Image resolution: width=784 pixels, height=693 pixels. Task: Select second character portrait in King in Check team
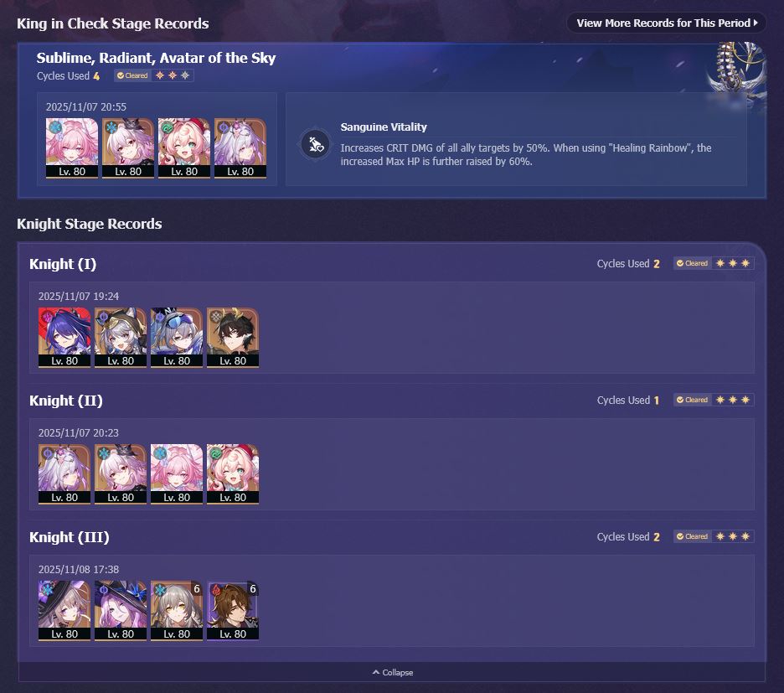[x=128, y=148]
